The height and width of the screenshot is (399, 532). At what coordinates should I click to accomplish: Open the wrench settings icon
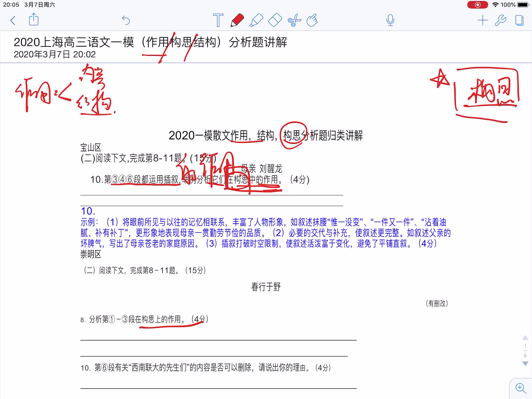(501, 20)
